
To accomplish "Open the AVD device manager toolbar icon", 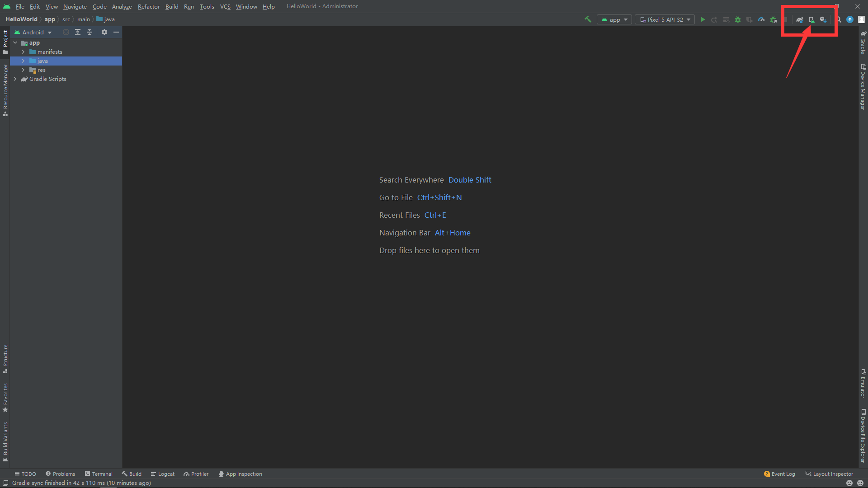I will coord(811,19).
